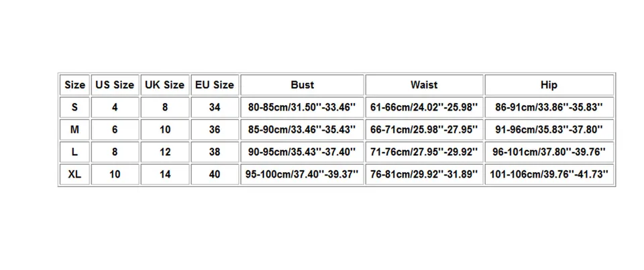This screenshot has width=644, height=270.
Task: Select the US Size header cell
Action: (x=115, y=85)
